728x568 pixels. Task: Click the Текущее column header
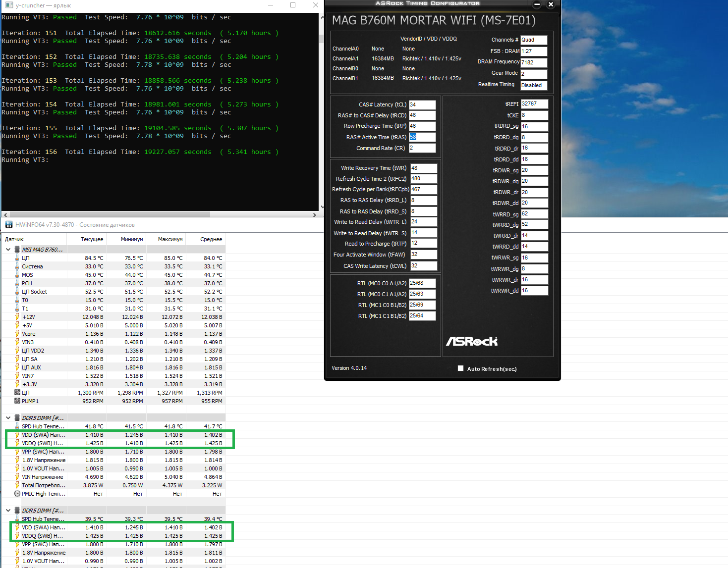tap(87, 239)
